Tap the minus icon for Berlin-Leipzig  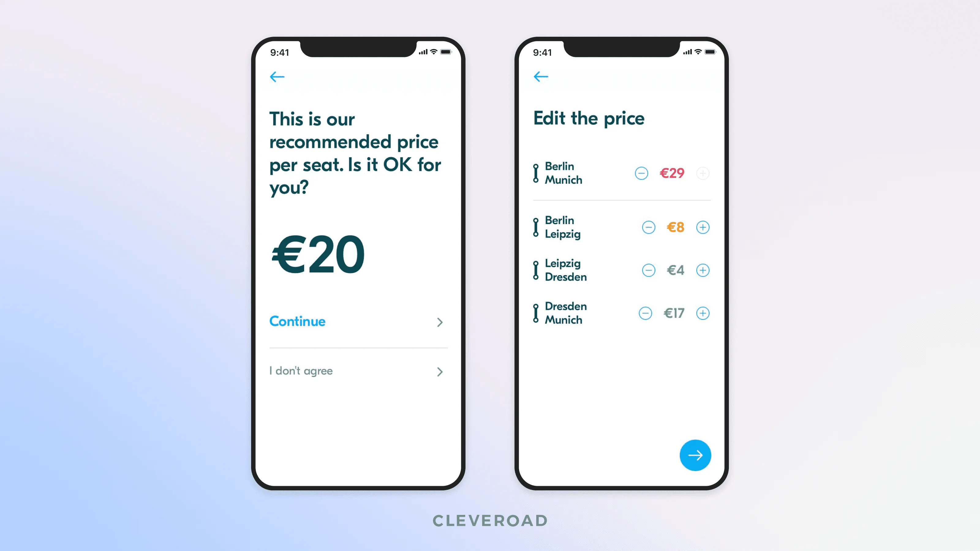click(648, 227)
